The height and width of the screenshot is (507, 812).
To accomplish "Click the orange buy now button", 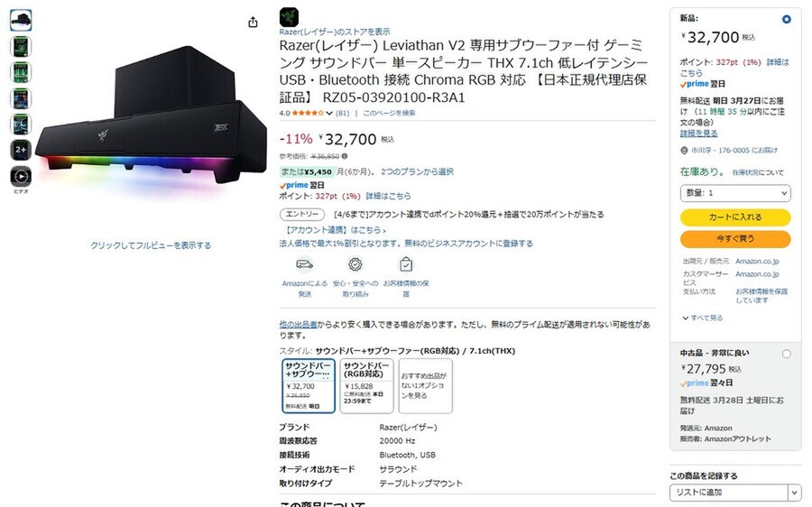I will 735,239.
